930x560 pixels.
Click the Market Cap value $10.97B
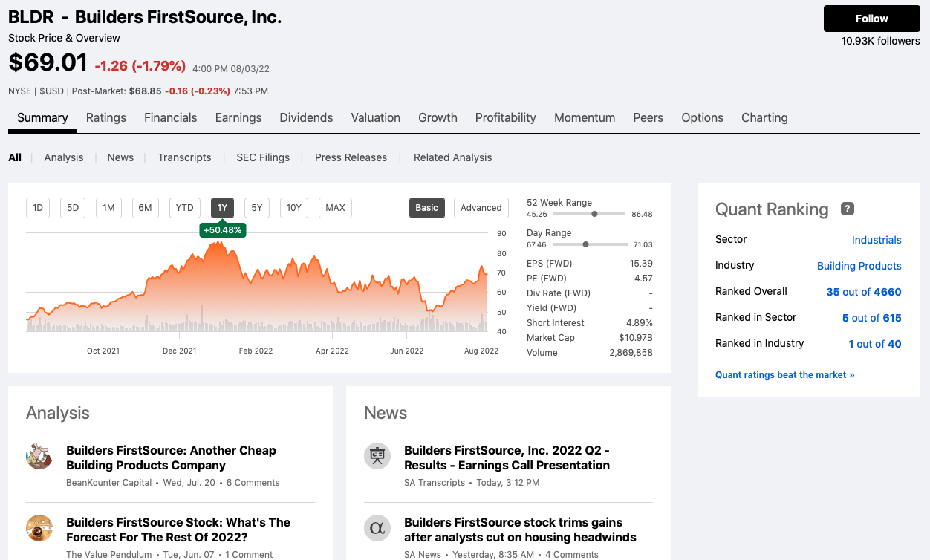tap(636, 338)
